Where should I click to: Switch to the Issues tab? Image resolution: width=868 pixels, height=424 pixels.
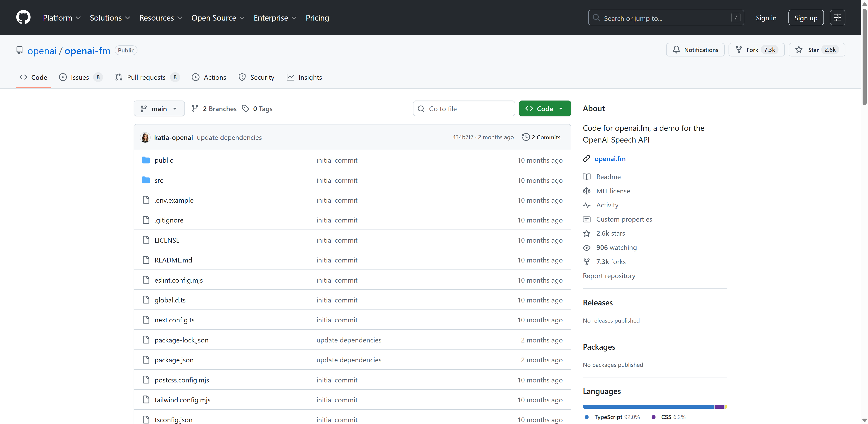click(80, 77)
